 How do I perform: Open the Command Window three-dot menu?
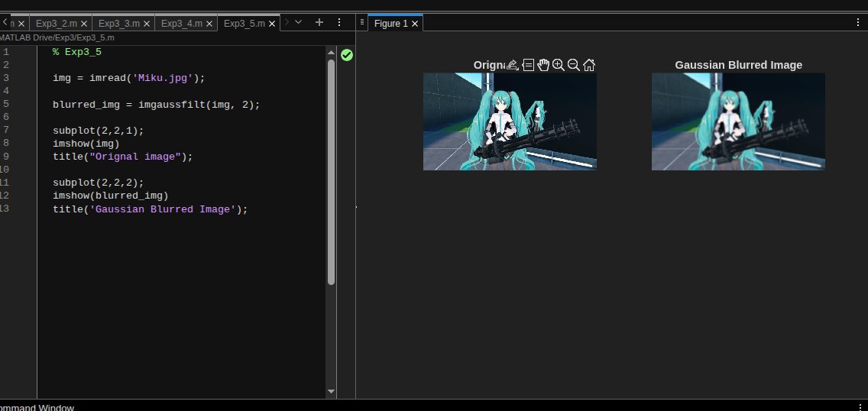point(859,407)
